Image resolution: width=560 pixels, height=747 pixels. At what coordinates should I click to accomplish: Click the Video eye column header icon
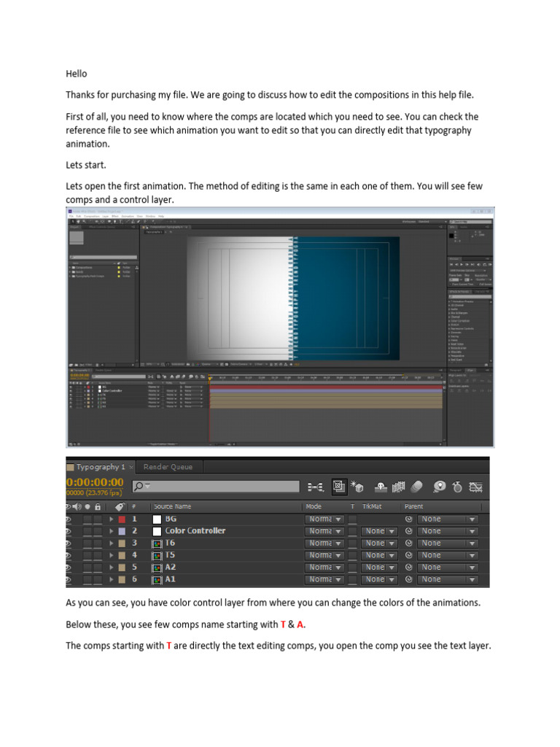69,506
